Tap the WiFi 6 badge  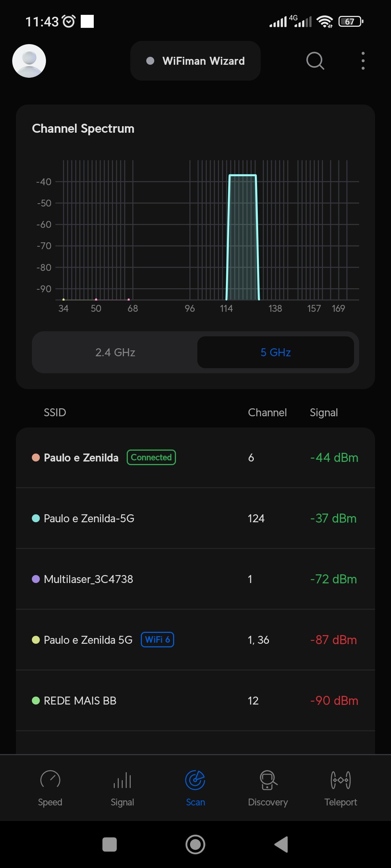pos(157,640)
